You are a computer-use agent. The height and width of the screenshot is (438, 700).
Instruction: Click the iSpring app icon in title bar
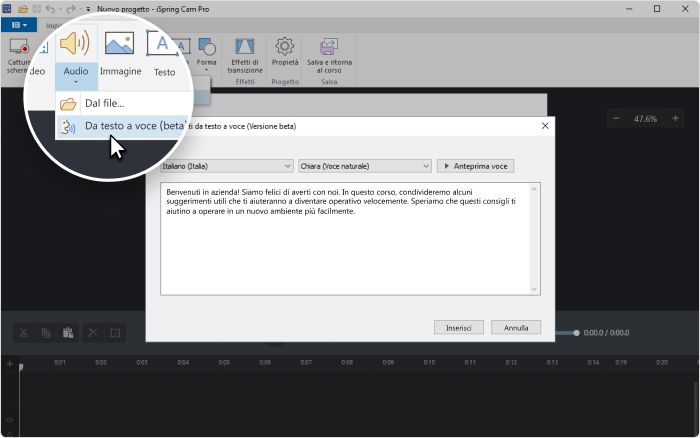click(7, 8)
